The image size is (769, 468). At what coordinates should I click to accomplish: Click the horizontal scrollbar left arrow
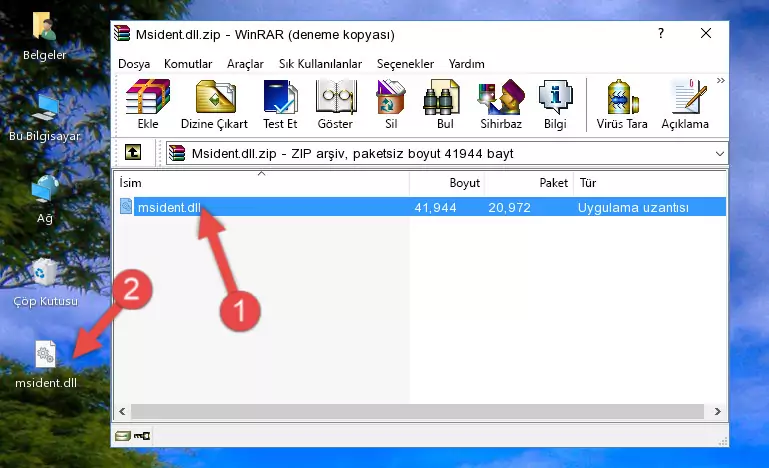coord(123,411)
